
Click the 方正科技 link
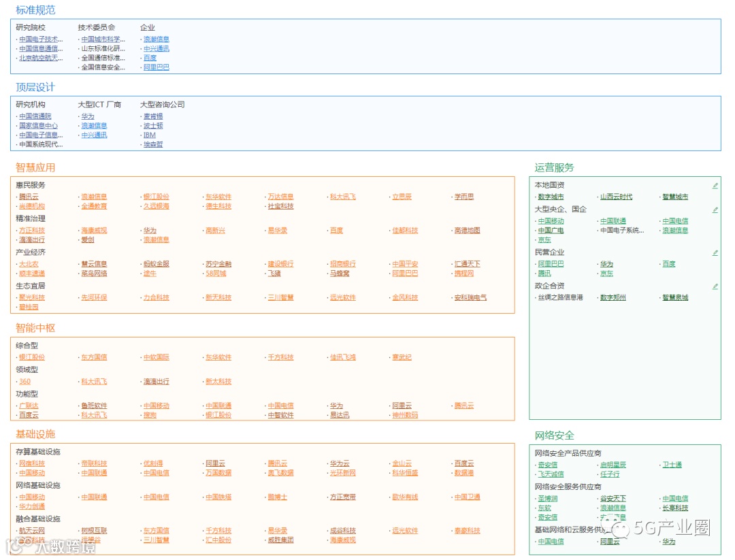click(32, 231)
